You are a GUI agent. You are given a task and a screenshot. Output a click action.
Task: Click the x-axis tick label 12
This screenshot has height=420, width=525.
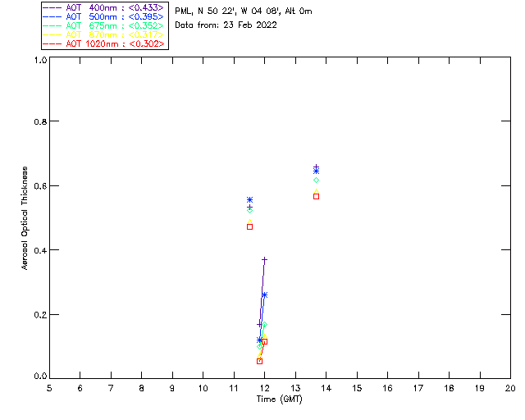coord(264,389)
